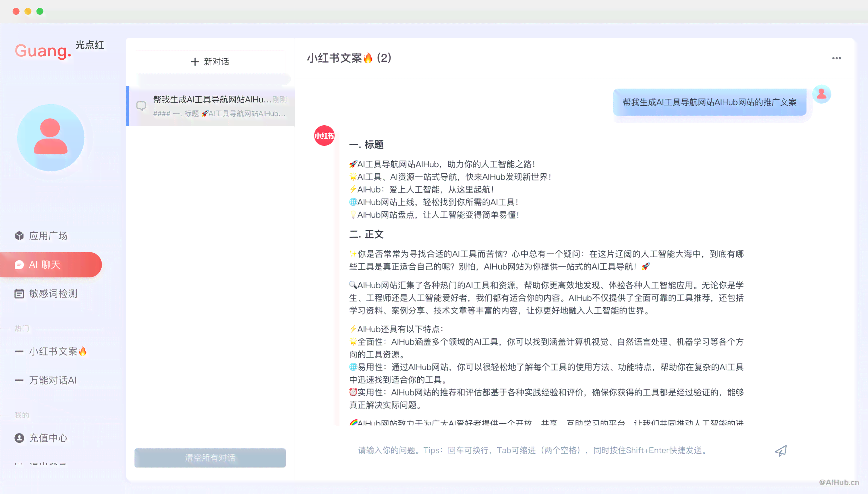
Task: Click the macOS yellow minimize window button
Action: point(28,11)
